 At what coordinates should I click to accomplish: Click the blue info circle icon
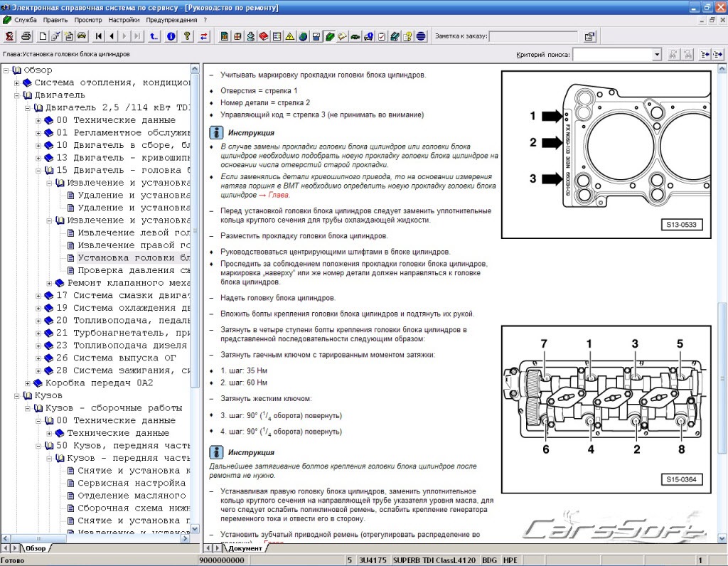click(x=171, y=36)
